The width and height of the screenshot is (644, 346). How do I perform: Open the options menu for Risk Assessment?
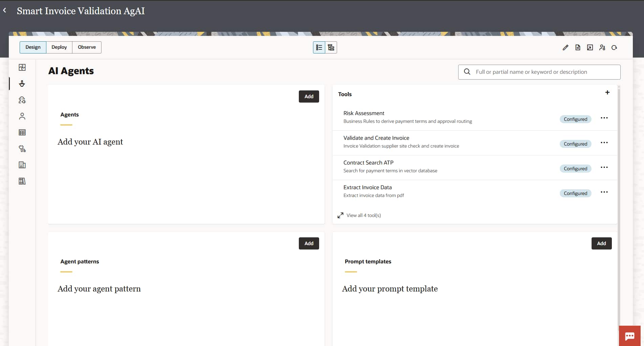pos(604,118)
